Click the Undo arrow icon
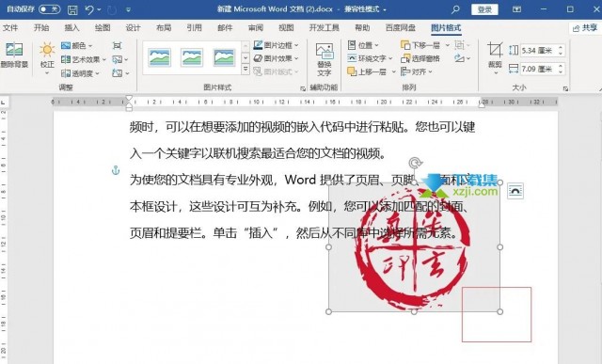Image resolution: width=602 pixels, height=364 pixels. [89, 9]
